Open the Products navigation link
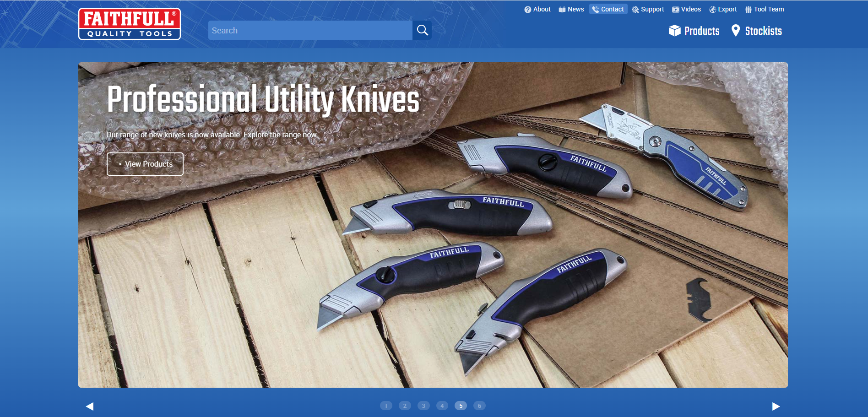868x417 pixels. point(694,31)
